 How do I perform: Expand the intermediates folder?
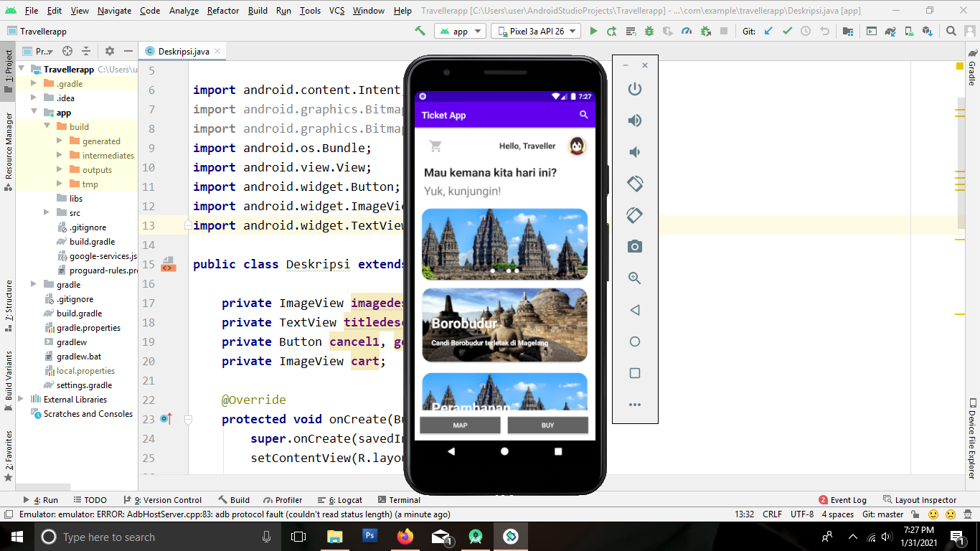[x=60, y=156]
